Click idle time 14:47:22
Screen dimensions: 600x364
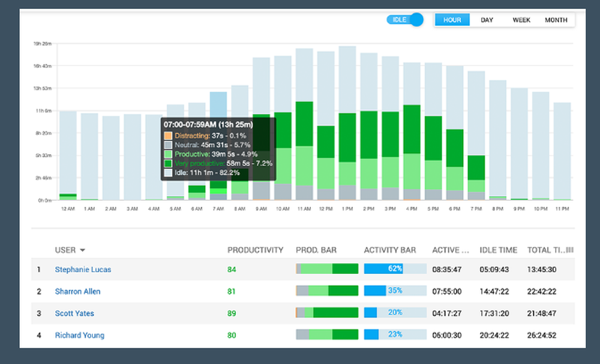[x=494, y=291]
